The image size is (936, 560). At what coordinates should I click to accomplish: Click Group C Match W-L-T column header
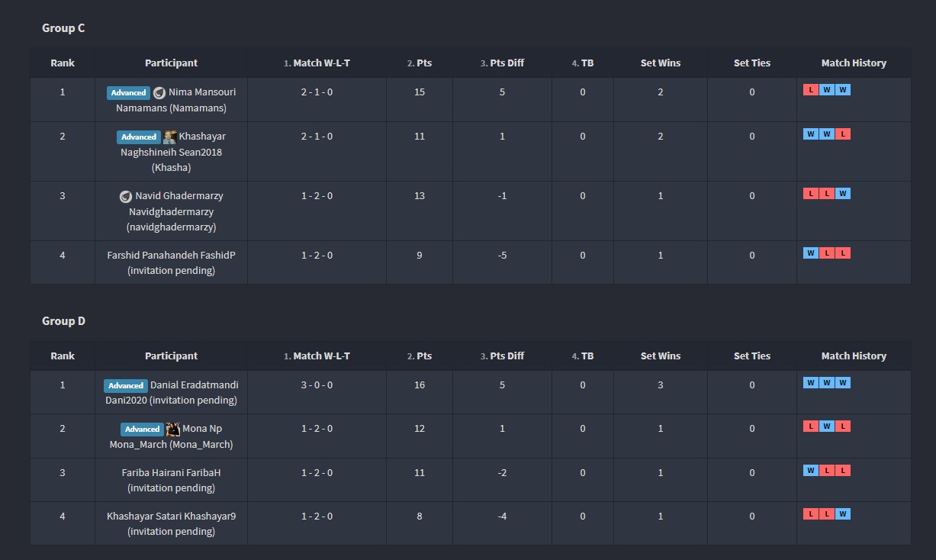pos(317,63)
